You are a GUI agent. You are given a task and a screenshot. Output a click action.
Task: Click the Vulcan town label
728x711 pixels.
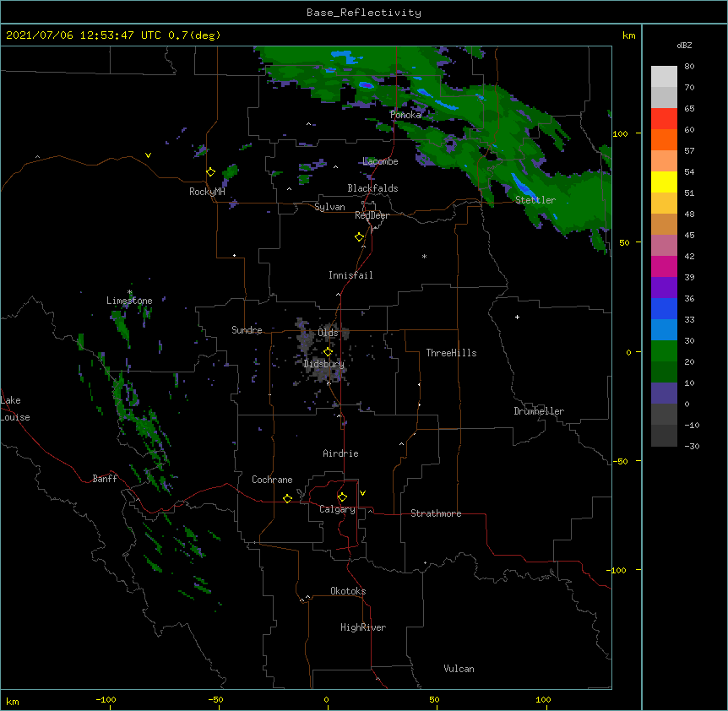(459, 669)
